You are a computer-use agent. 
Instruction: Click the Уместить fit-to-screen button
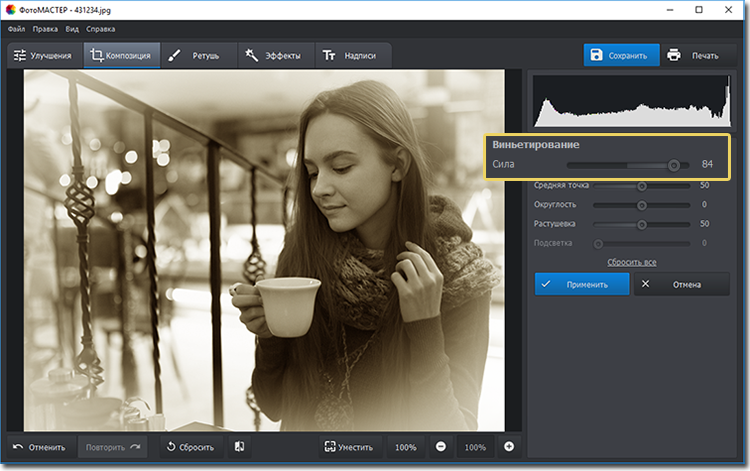pyautogui.click(x=350, y=447)
